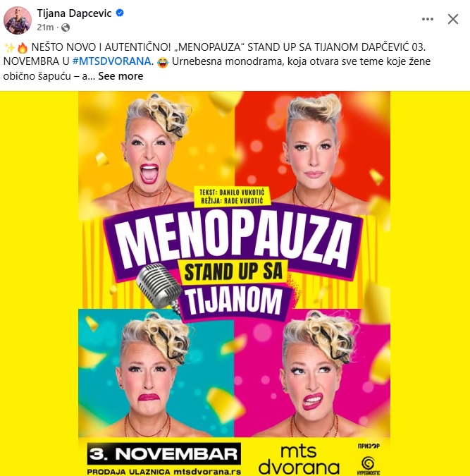The image size is (470, 476).
Task: Click the mts dvorana logo
Action: [x=299, y=460]
